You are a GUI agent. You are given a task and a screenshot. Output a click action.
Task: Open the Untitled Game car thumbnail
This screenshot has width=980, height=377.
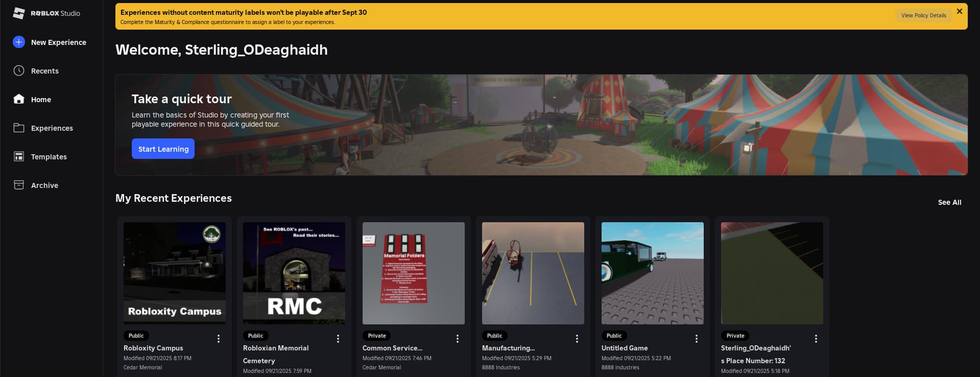[x=653, y=273]
